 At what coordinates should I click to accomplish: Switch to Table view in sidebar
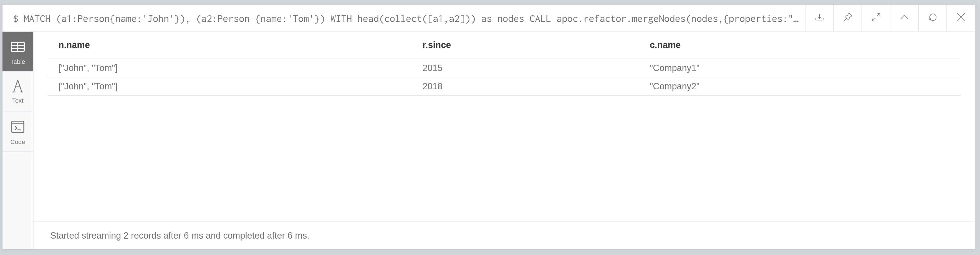(x=17, y=51)
